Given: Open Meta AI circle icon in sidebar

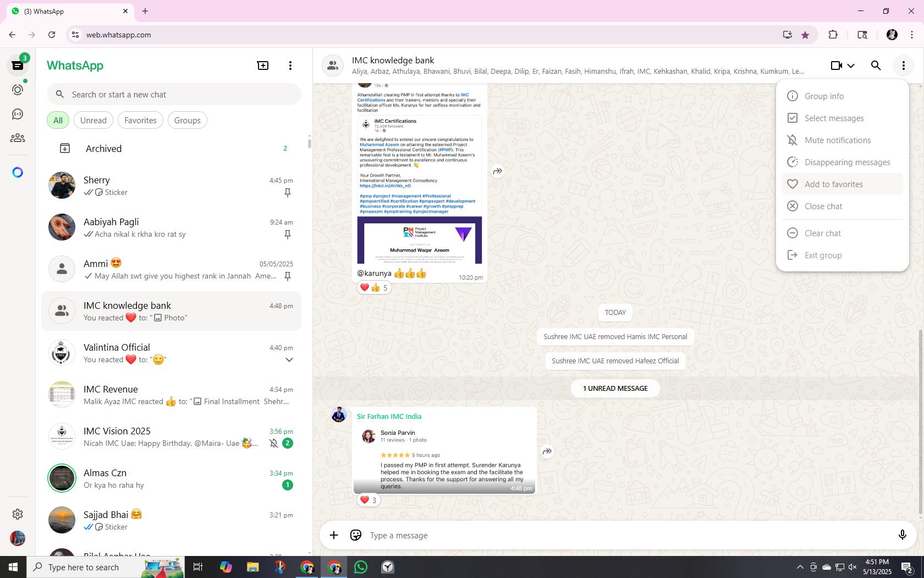Looking at the screenshot, I should pos(18,172).
